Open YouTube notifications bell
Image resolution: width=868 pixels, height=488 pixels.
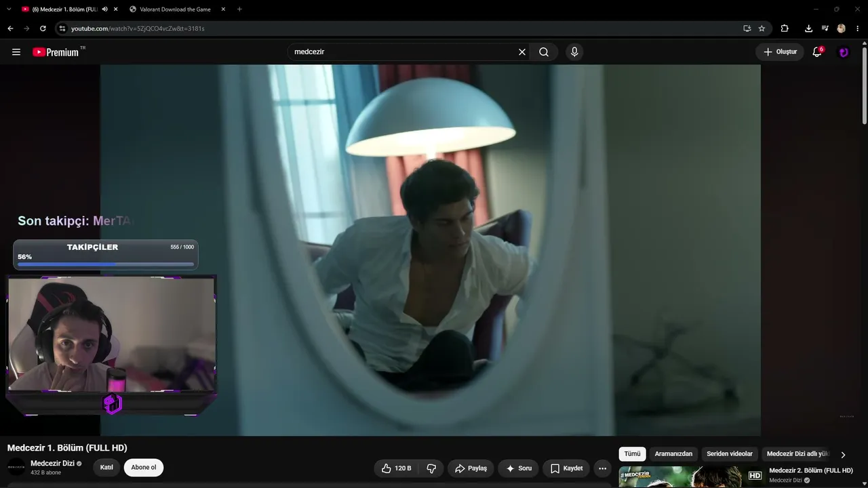[x=817, y=52]
